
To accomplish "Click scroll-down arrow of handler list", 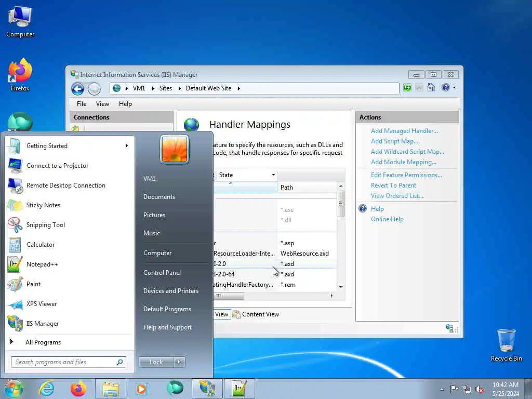I will click(x=341, y=287).
